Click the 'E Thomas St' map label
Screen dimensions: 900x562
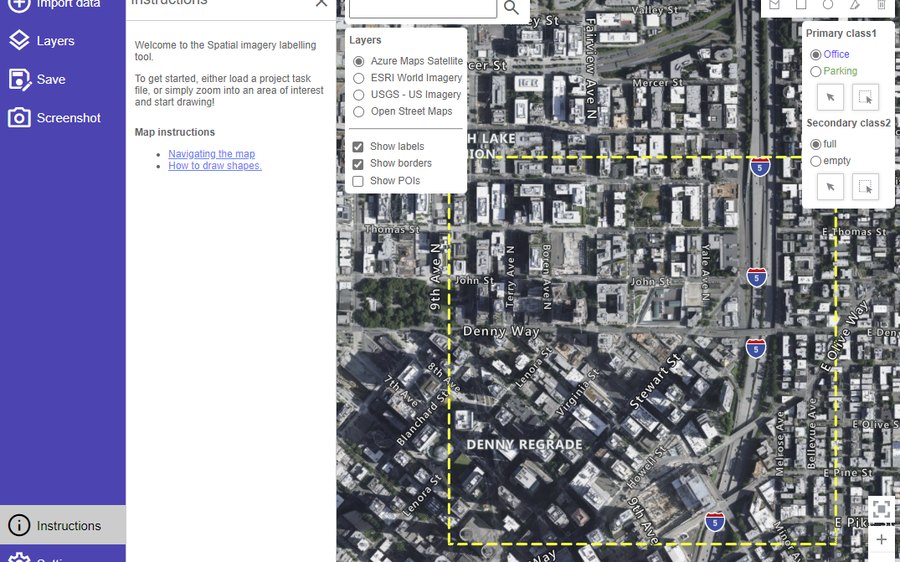(x=854, y=232)
